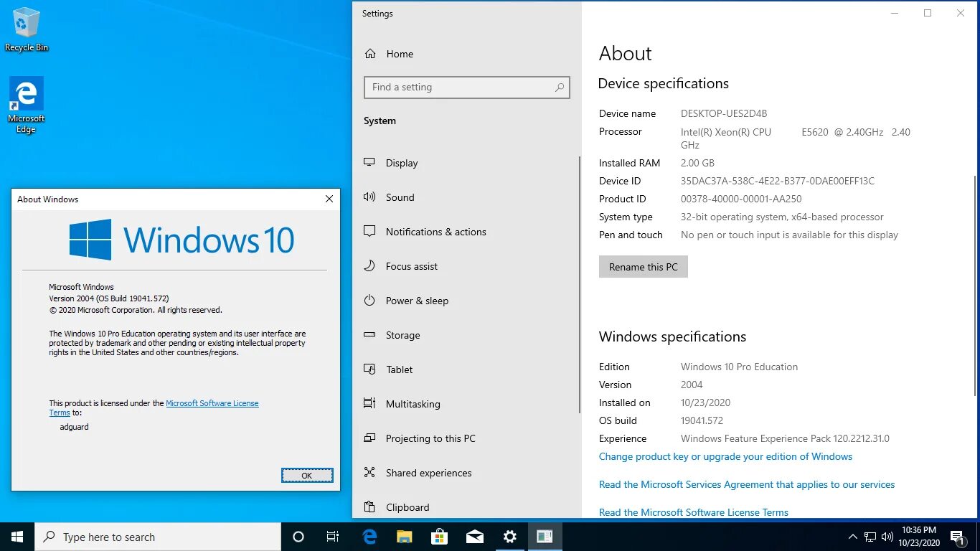
Task: Click the Windows Feature Experience Pack text
Action: (x=785, y=438)
